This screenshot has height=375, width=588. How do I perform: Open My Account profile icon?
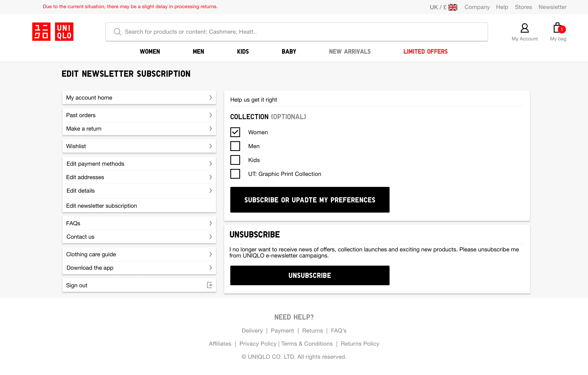pos(524,28)
